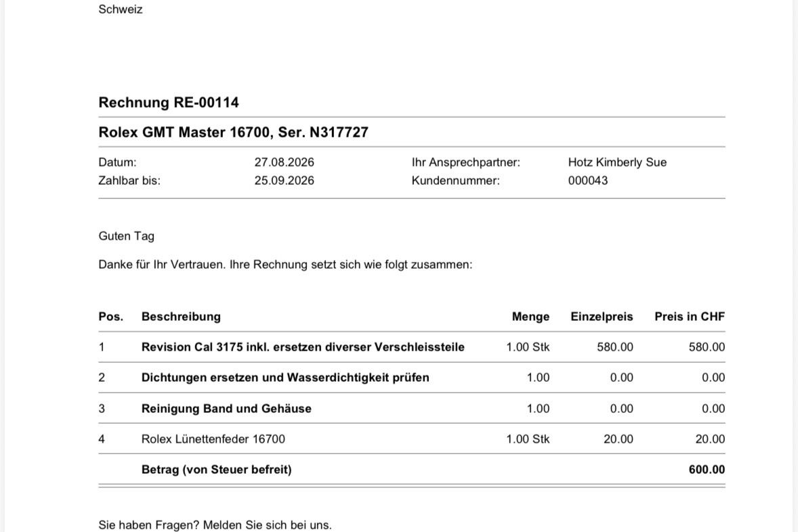The height and width of the screenshot is (532, 798).
Task: Click the Preis in CHF "580.00" in the Revision row
Action: point(707,347)
